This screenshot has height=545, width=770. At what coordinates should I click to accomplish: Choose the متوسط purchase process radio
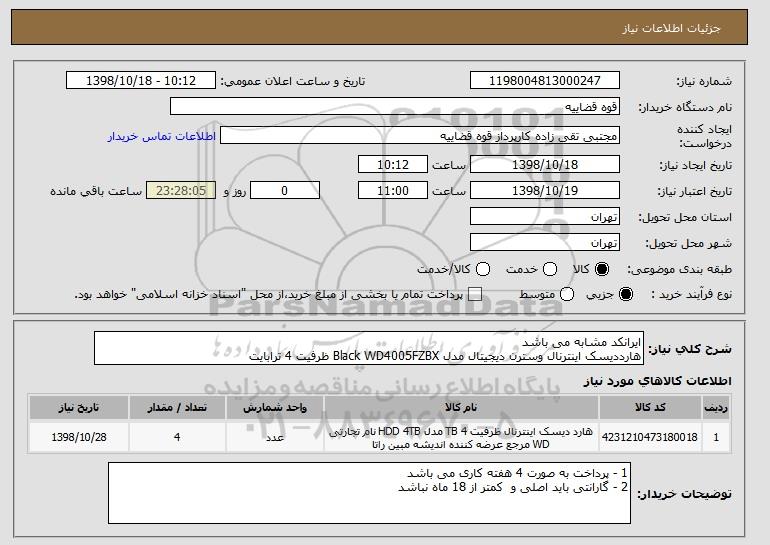567,294
